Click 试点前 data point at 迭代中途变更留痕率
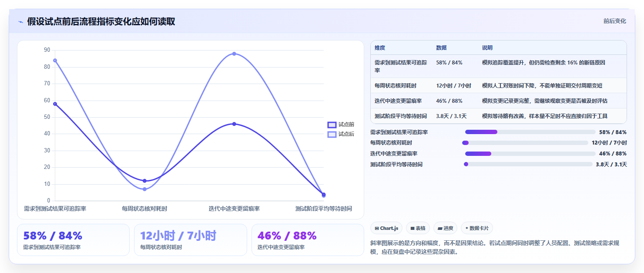Viewport: 644px width, 273px height. coord(234,124)
